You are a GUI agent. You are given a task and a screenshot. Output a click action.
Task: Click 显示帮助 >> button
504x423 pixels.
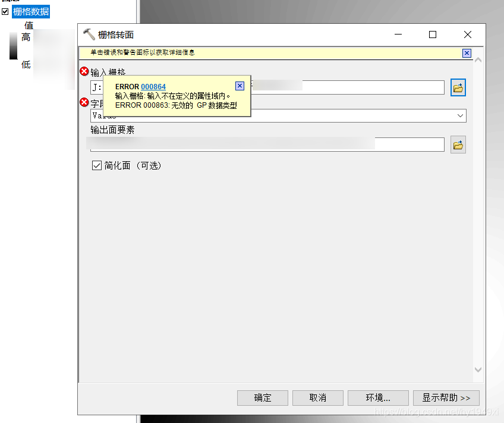coord(446,398)
